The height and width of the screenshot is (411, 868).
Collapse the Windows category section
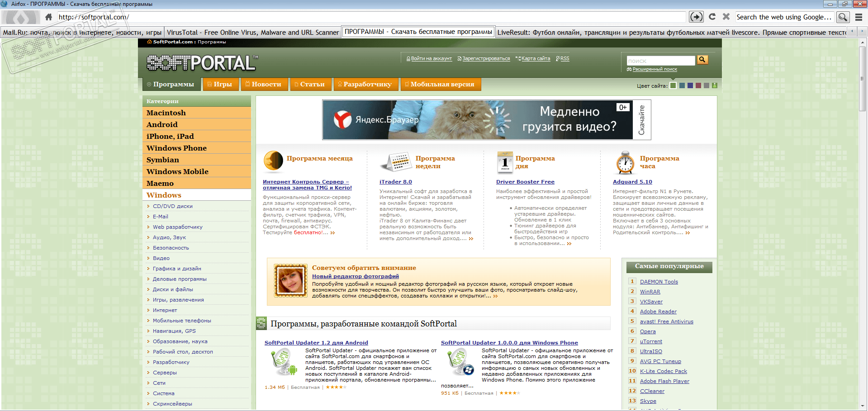[x=197, y=195]
